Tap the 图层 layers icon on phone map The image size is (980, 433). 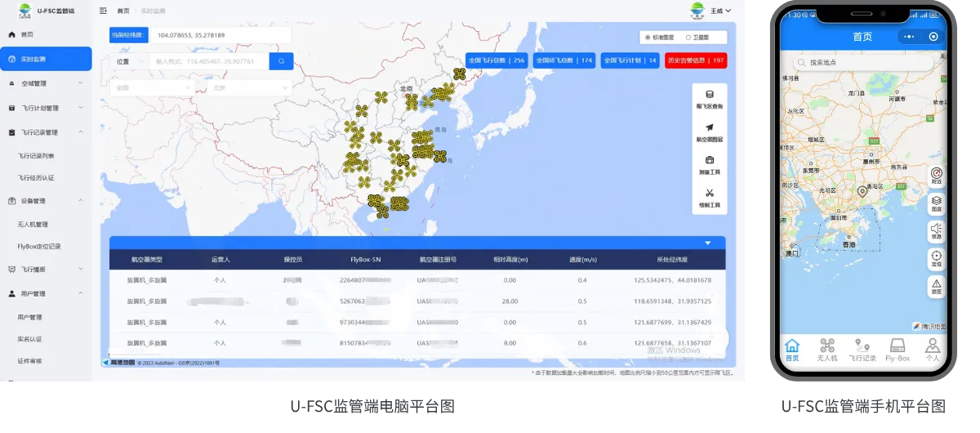point(937,203)
